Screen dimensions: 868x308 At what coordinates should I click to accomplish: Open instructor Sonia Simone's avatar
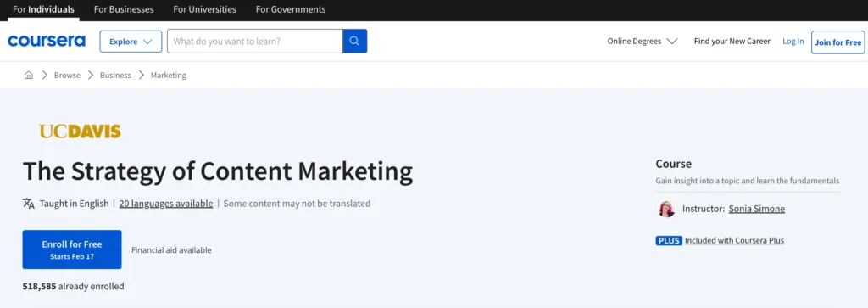click(666, 208)
